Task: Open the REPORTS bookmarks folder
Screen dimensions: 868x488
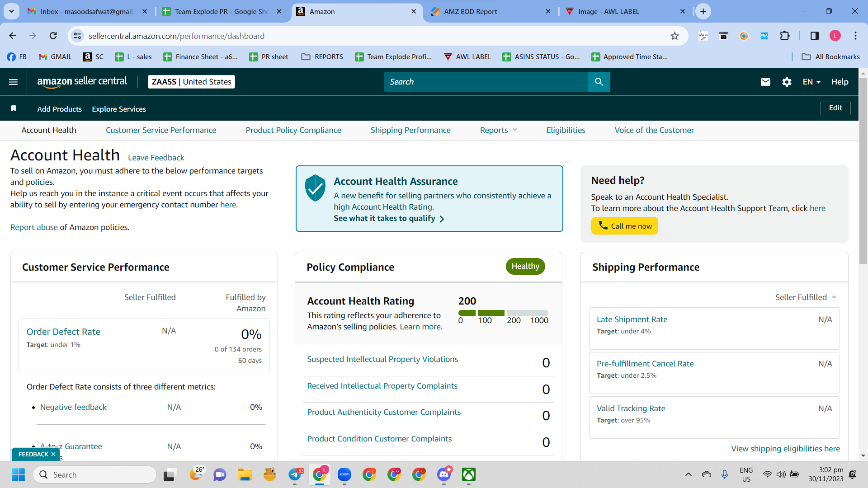Action: pos(322,57)
